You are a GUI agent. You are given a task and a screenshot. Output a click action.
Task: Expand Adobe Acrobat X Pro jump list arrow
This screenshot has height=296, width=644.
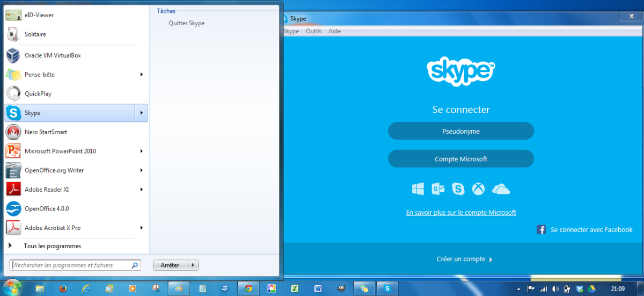point(142,228)
